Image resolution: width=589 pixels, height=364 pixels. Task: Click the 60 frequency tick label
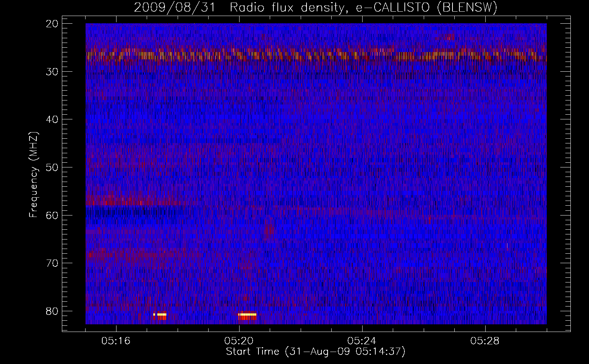[52, 215]
